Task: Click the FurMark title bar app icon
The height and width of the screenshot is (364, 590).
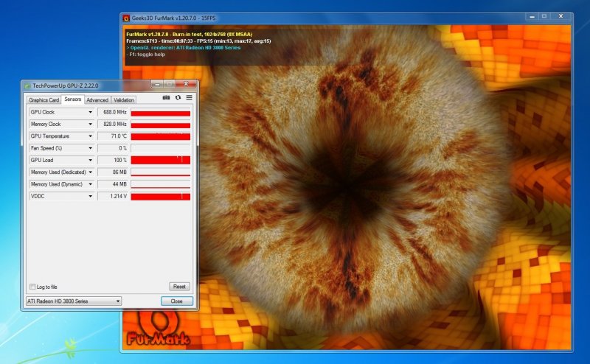Action: (126, 16)
